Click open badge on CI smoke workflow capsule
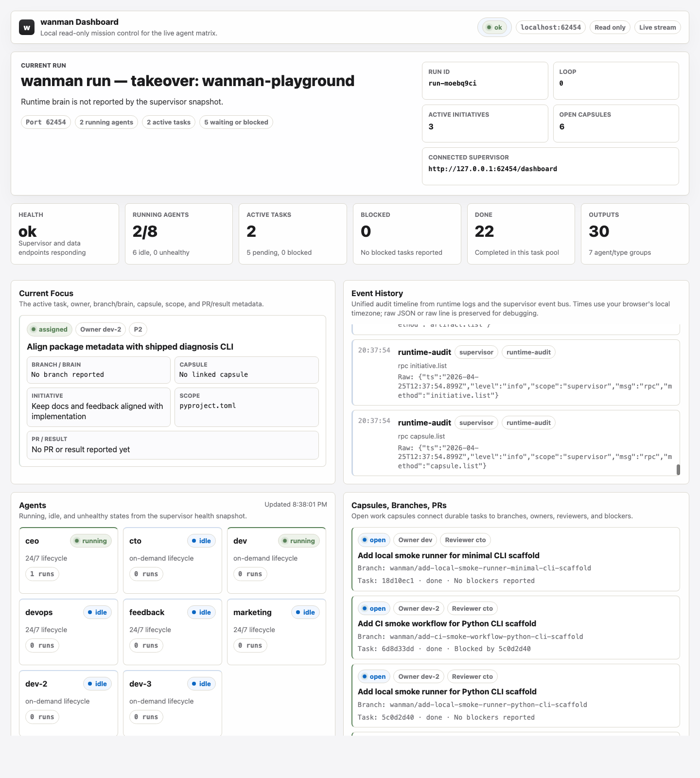 pyautogui.click(x=374, y=608)
